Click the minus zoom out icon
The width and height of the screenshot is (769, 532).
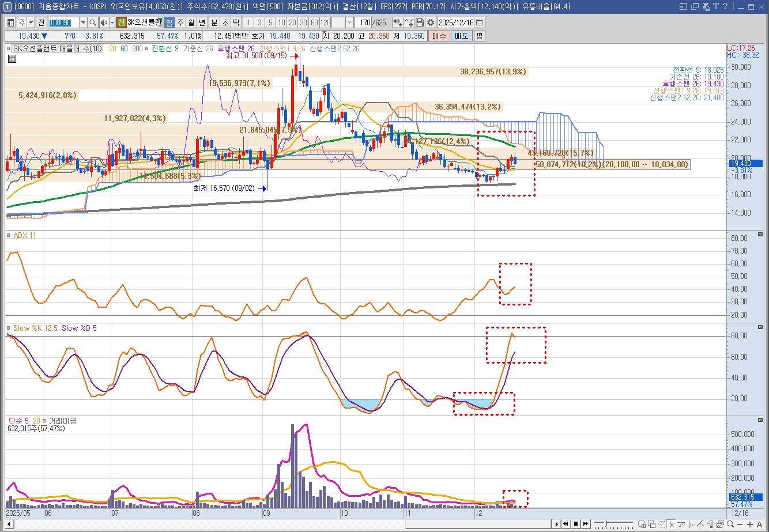point(740,524)
